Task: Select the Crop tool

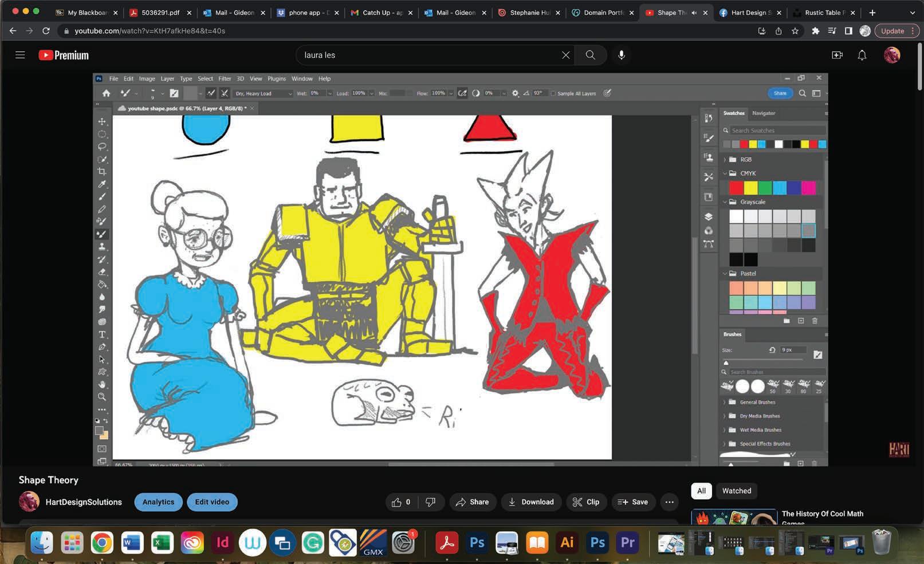Action: click(102, 171)
